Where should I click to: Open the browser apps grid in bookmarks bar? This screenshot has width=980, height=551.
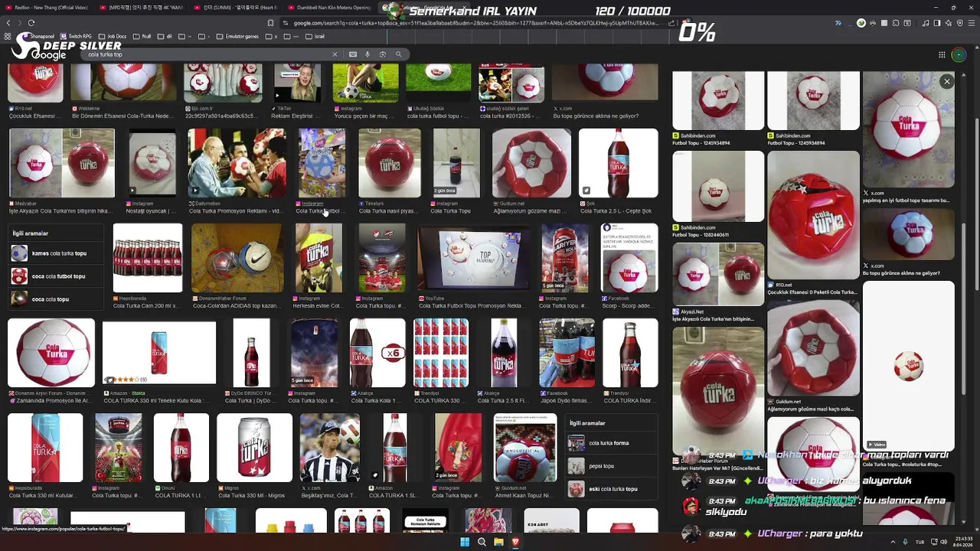tap(8, 36)
